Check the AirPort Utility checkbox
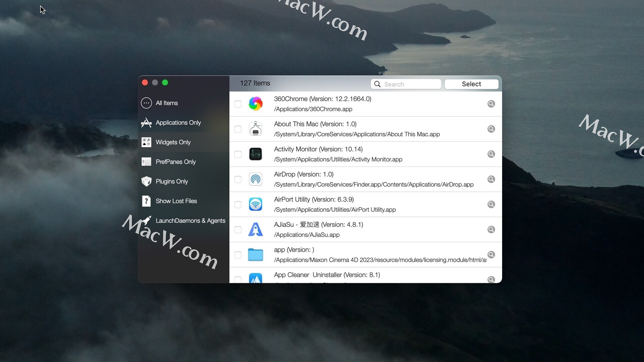This screenshot has height=362, width=644. pos(238,204)
